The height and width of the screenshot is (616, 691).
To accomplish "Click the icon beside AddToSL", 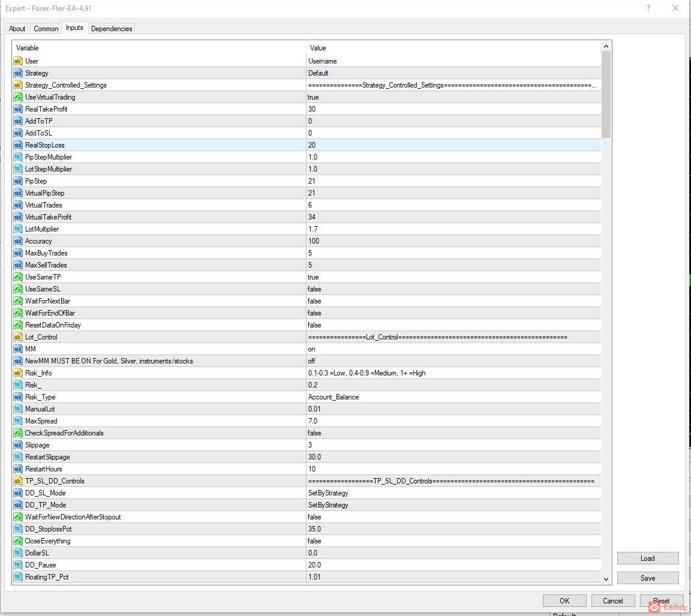I will click(x=17, y=133).
